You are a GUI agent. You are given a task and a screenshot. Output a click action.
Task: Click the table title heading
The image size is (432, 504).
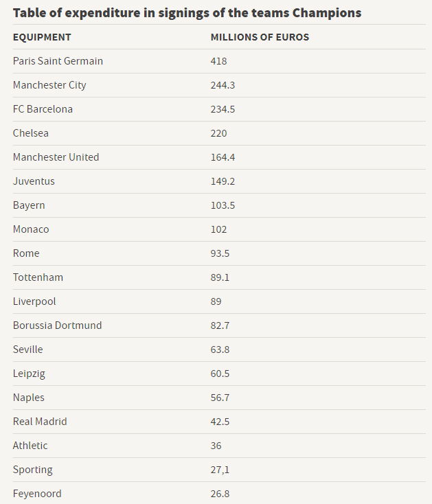coord(187,13)
